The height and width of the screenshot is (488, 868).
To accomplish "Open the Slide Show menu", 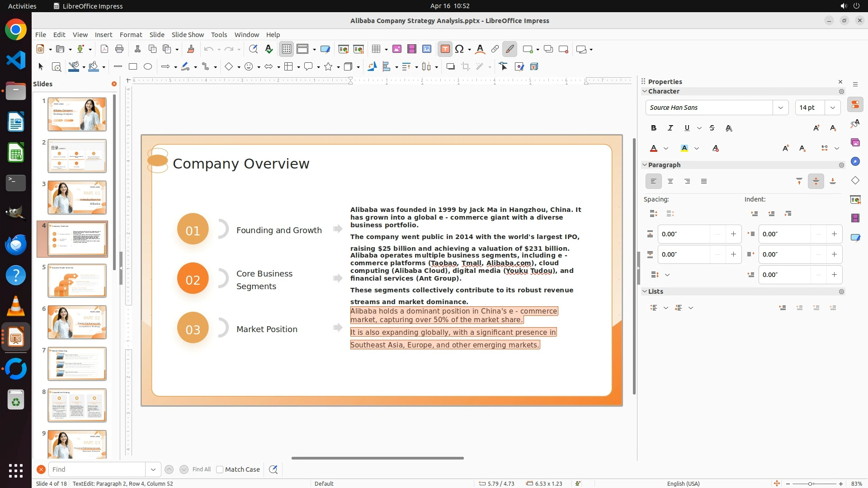I will coord(188,35).
